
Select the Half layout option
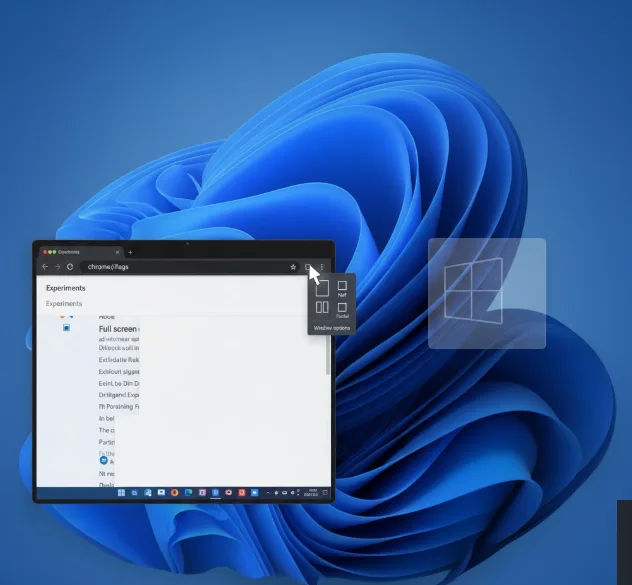[x=342, y=286]
